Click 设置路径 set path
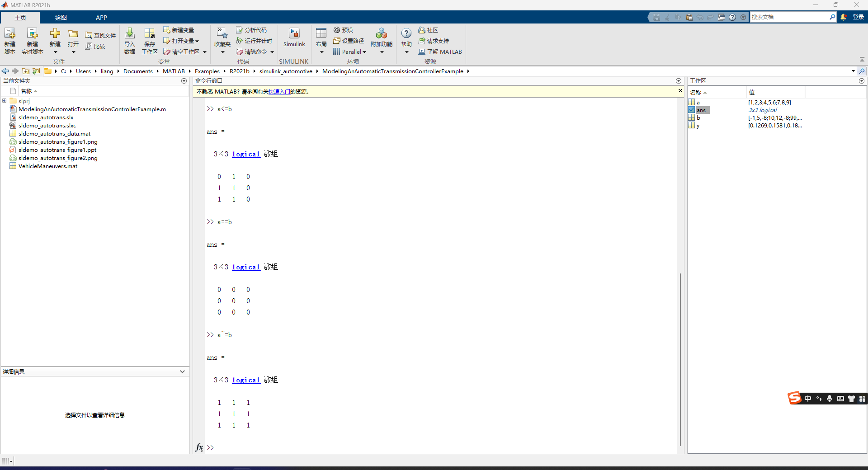 (x=349, y=41)
